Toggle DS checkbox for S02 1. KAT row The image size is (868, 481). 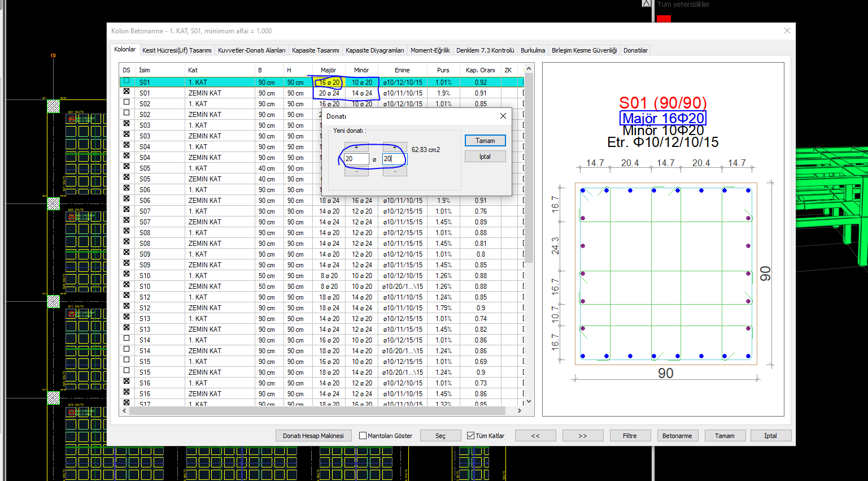tap(127, 102)
